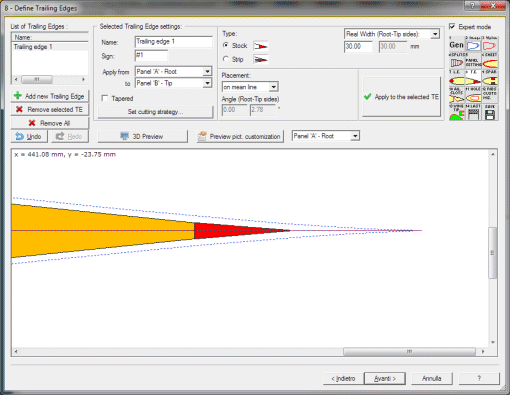Image resolution: width=510 pixels, height=395 pixels.
Task: Enable the Tapered checkbox
Action: click(105, 98)
